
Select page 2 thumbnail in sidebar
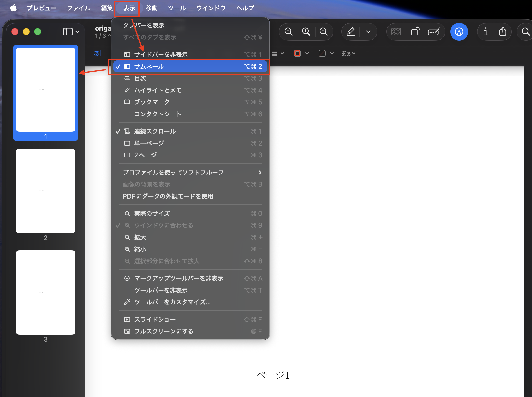46,191
